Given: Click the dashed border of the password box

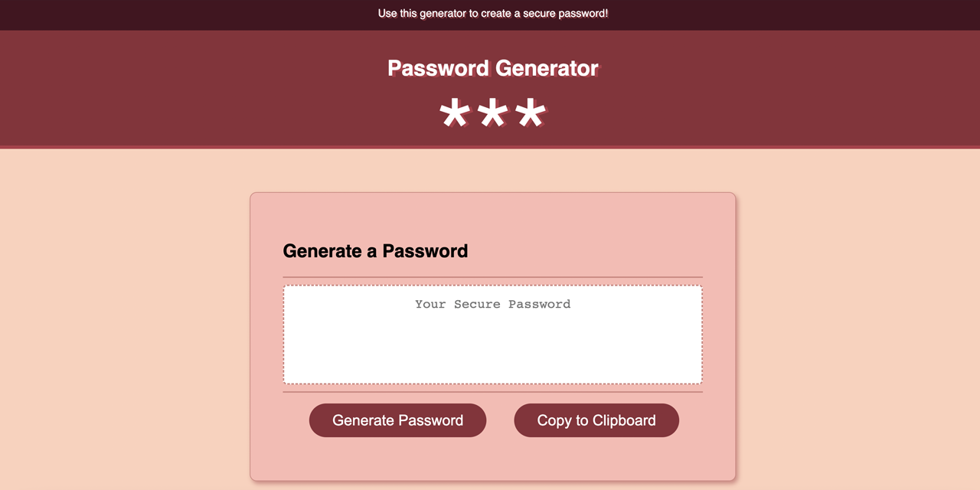Looking at the screenshot, I should 492,285.
